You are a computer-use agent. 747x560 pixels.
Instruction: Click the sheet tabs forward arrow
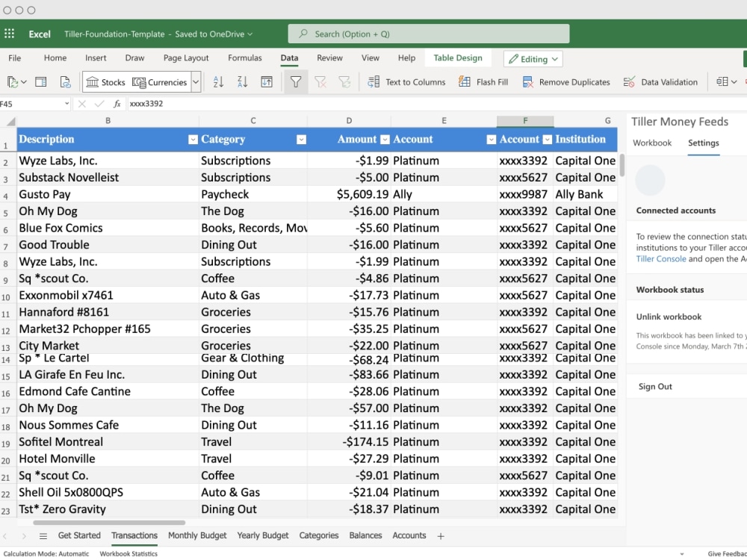click(x=24, y=537)
